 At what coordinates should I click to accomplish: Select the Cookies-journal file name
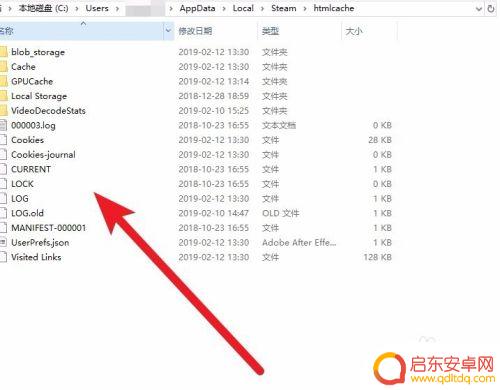43,155
